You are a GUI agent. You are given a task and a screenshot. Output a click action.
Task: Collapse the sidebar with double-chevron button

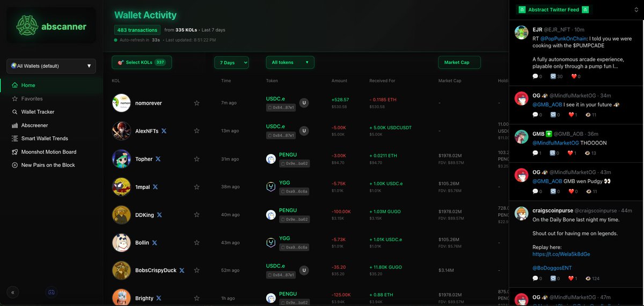click(12, 293)
